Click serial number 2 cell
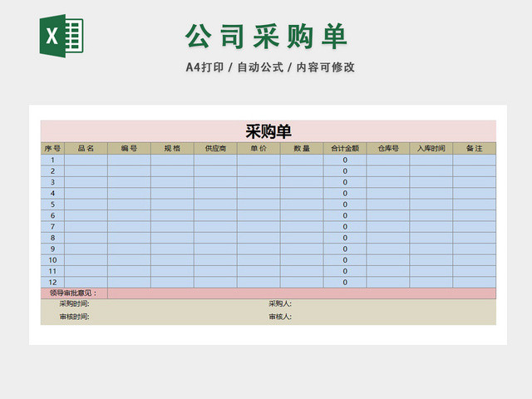Screen dimensions: 532x399 [x=52, y=171]
